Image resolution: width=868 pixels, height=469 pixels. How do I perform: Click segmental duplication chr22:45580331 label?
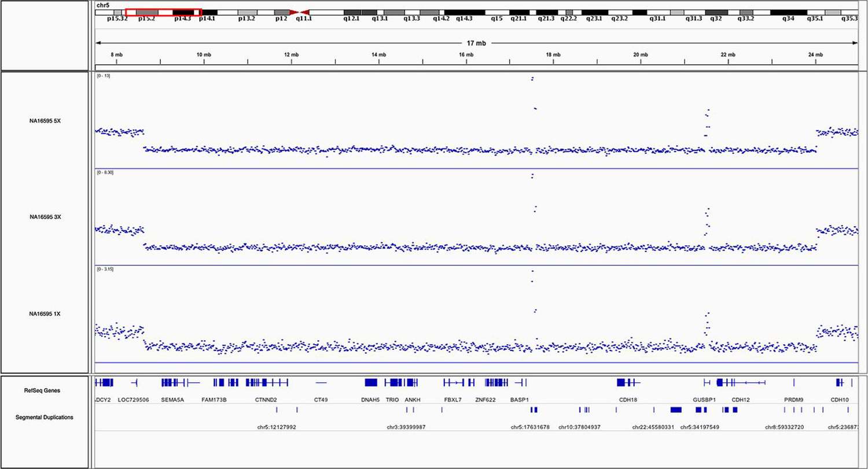(x=654, y=428)
